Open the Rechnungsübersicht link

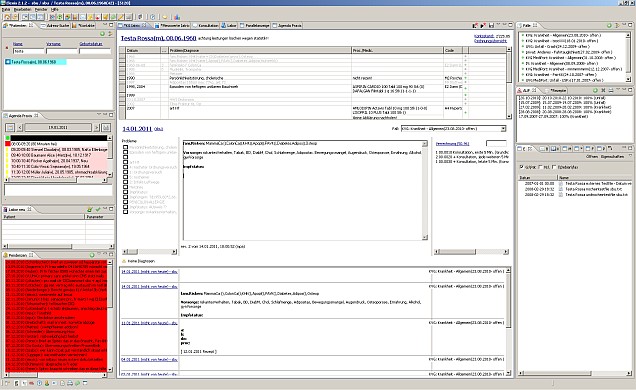pyautogui.click(x=490, y=41)
